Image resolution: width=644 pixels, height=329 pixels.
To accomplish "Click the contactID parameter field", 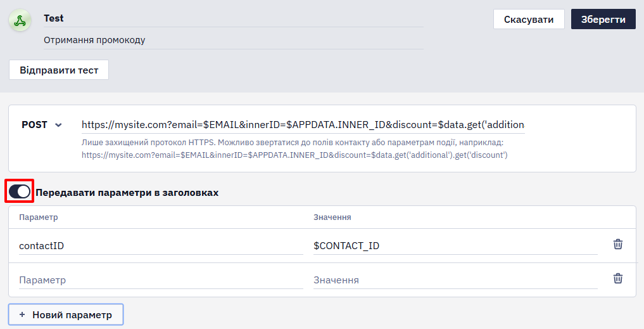I will 161,246.
